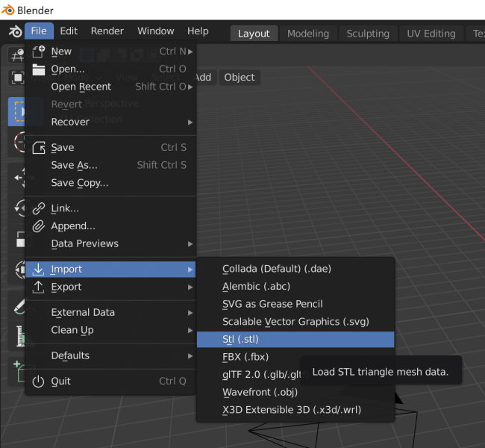Choose Stl (.stl) import option

click(x=295, y=339)
